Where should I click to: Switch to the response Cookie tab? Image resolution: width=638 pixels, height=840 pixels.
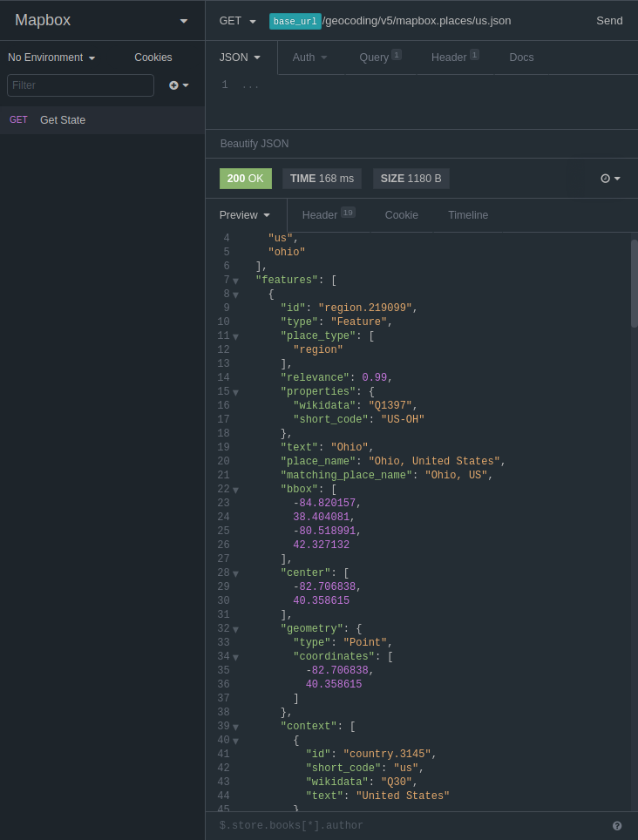pyautogui.click(x=401, y=215)
